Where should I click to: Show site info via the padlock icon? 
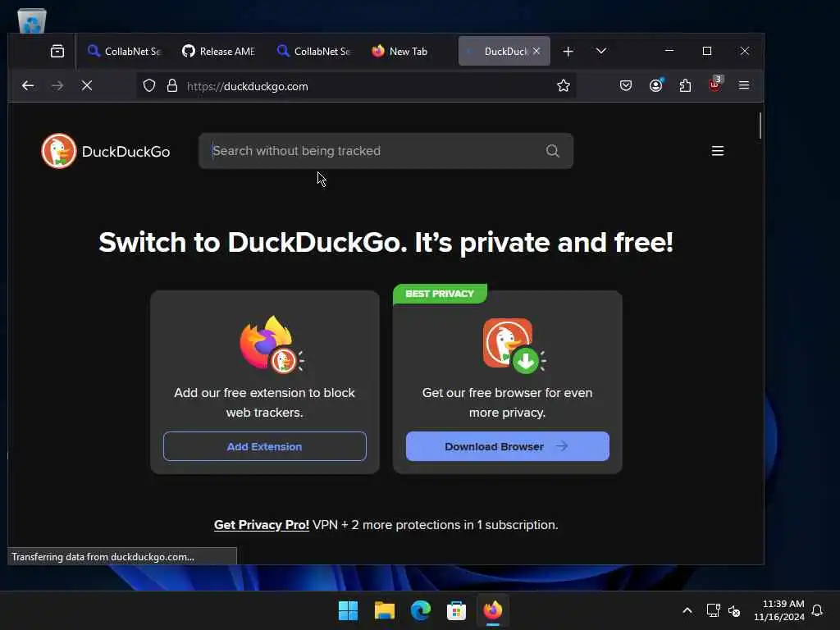tap(172, 85)
